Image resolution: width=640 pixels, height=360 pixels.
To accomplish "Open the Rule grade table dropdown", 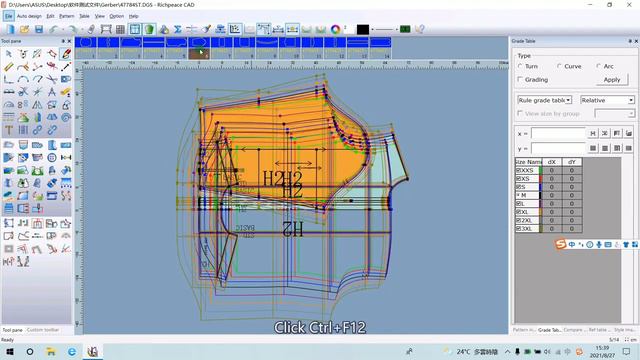I will click(x=544, y=100).
